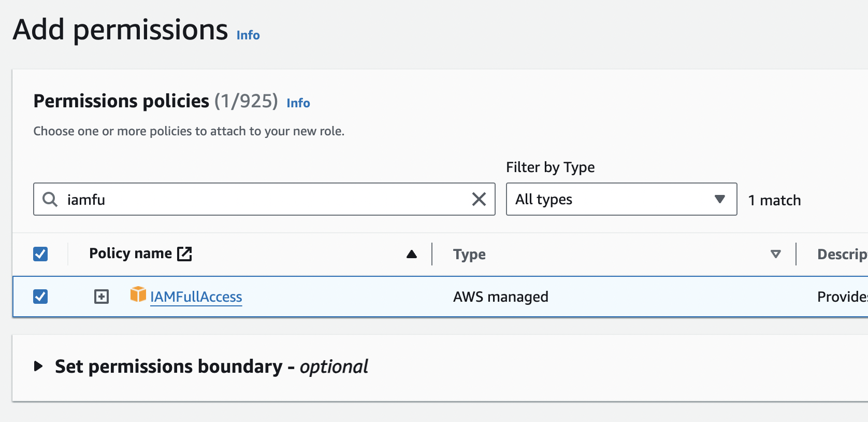Click the Policy name column header text
Viewport: 868px width, 422px height.
point(131,254)
